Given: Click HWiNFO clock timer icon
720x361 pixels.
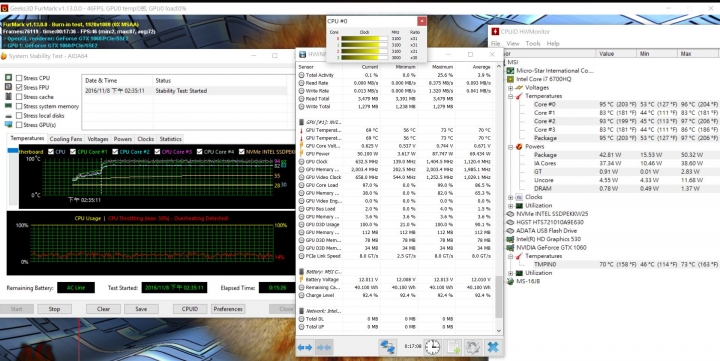Looking at the screenshot, I should (432, 347).
